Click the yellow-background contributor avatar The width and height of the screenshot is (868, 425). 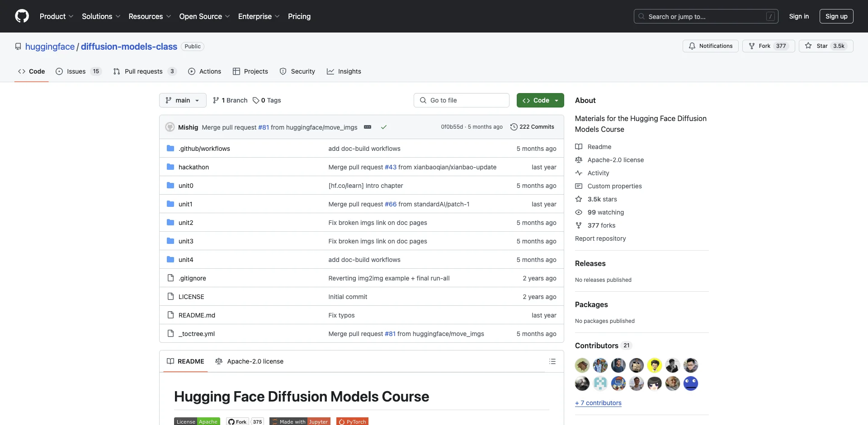(655, 365)
